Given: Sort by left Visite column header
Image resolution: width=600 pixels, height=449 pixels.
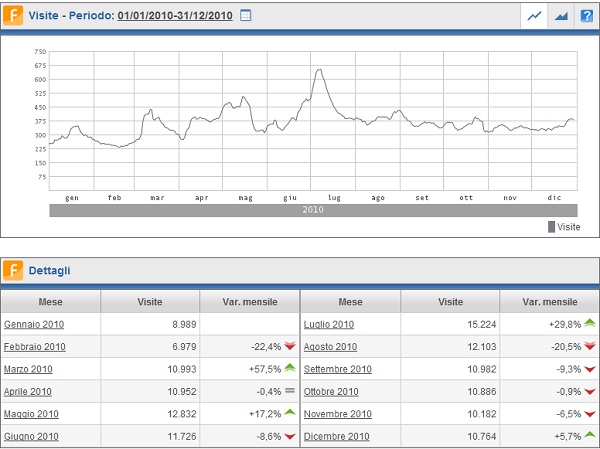Looking at the screenshot, I should click(150, 301).
